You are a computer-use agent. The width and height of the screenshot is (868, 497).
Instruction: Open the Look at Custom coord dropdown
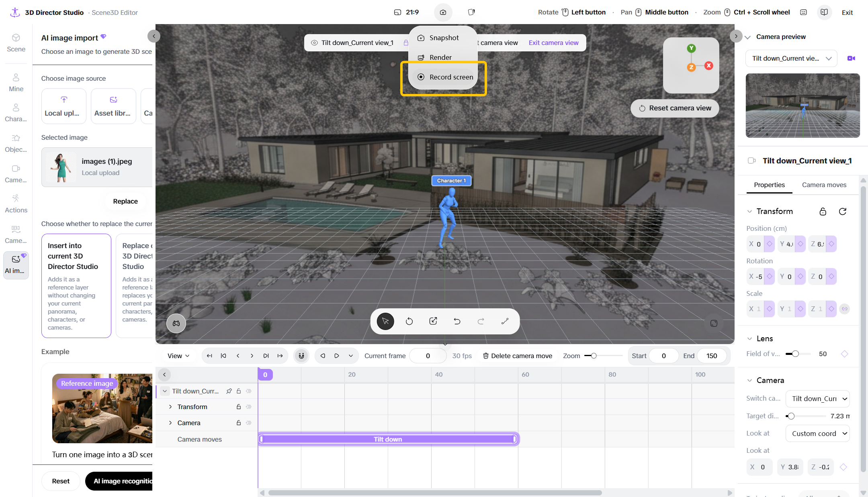click(x=818, y=434)
